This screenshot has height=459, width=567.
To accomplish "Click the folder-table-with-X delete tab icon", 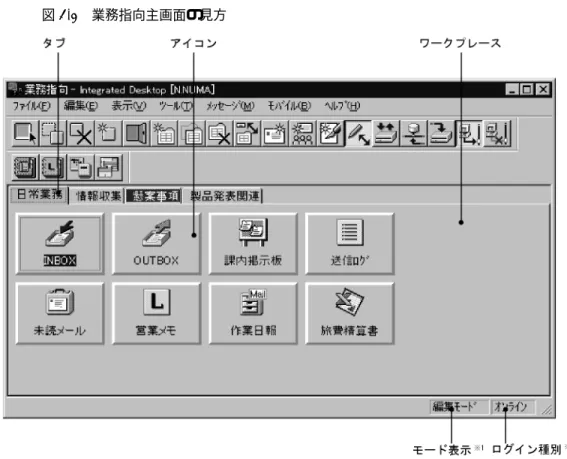I will pyautogui.click(x=219, y=133).
